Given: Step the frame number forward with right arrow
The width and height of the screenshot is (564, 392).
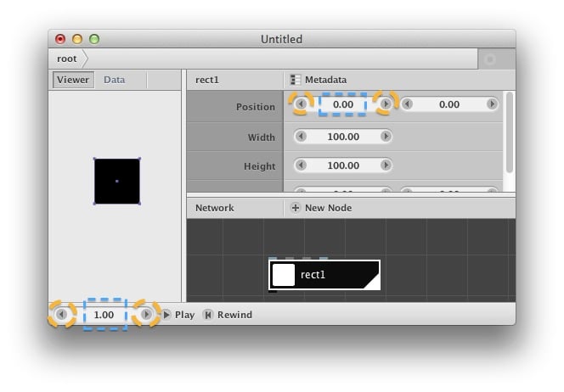Looking at the screenshot, I should pos(146,315).
